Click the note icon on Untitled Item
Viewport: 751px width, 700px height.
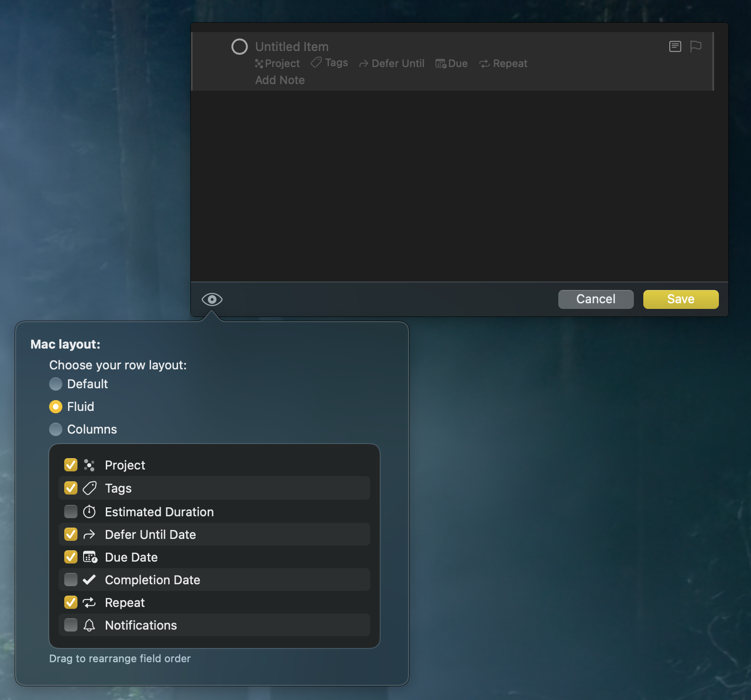[x=675, y=46]
